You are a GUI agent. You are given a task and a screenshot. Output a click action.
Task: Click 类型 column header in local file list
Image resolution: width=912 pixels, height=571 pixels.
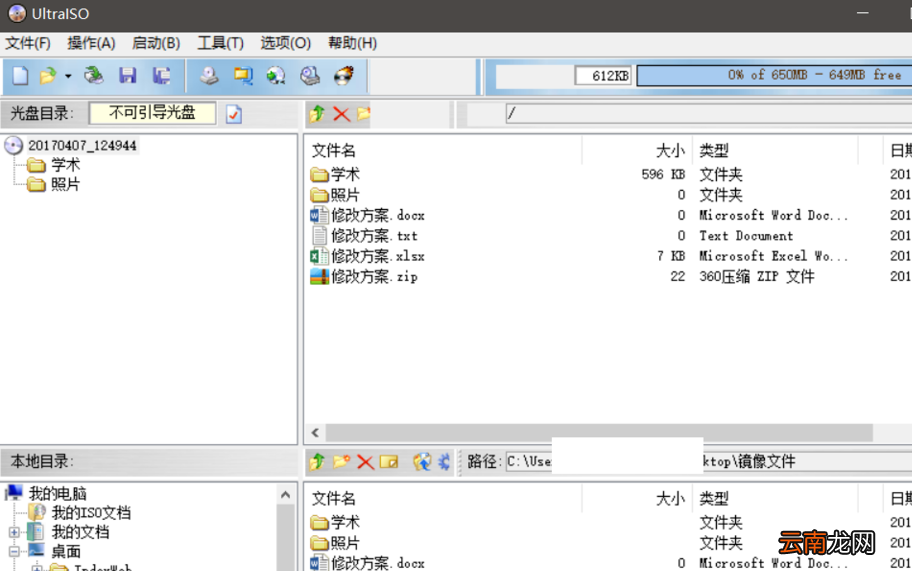[x=714, y=499]
